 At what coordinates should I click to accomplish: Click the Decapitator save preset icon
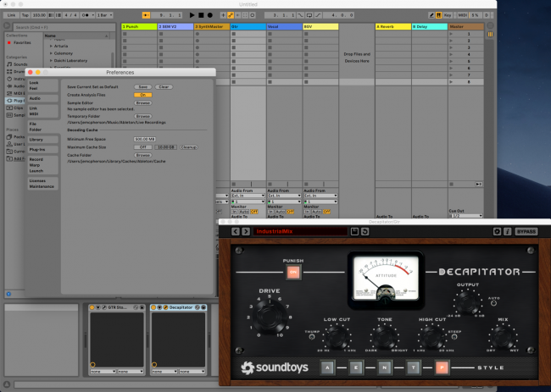(x=355, y=231)
